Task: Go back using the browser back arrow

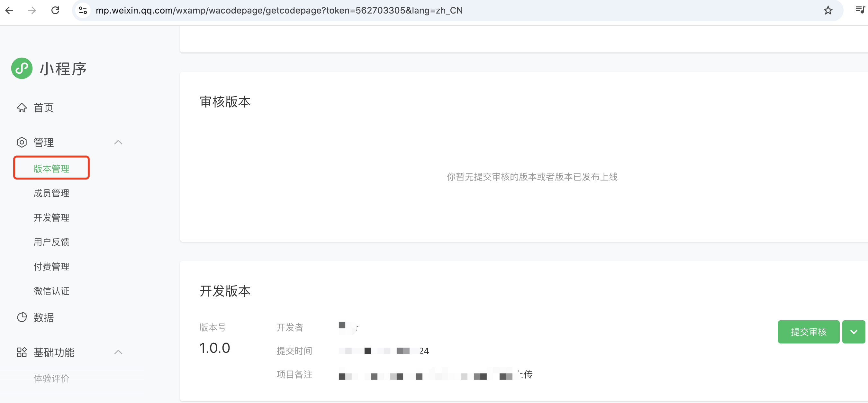Action: click(9, 10)
